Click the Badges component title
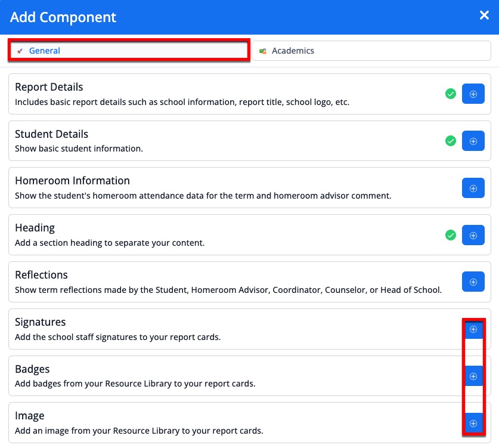This screenshot has height=448, width=499. [32, 369]
